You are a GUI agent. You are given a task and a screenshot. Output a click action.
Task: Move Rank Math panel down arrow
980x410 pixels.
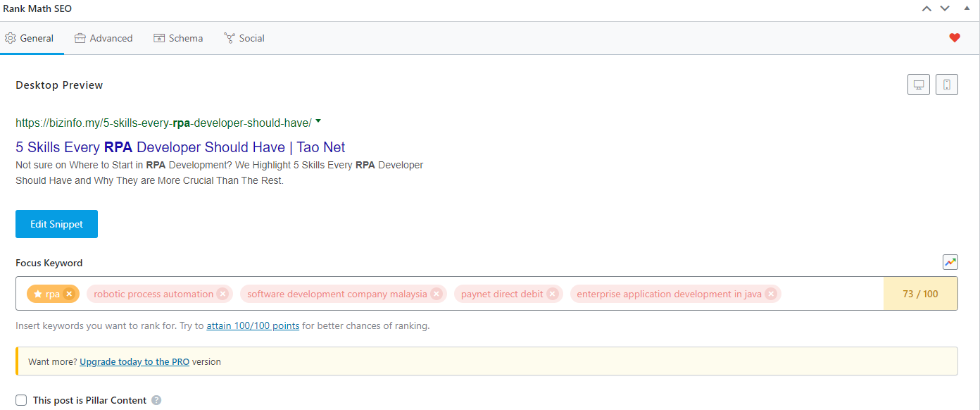click(x=945, y=8)
